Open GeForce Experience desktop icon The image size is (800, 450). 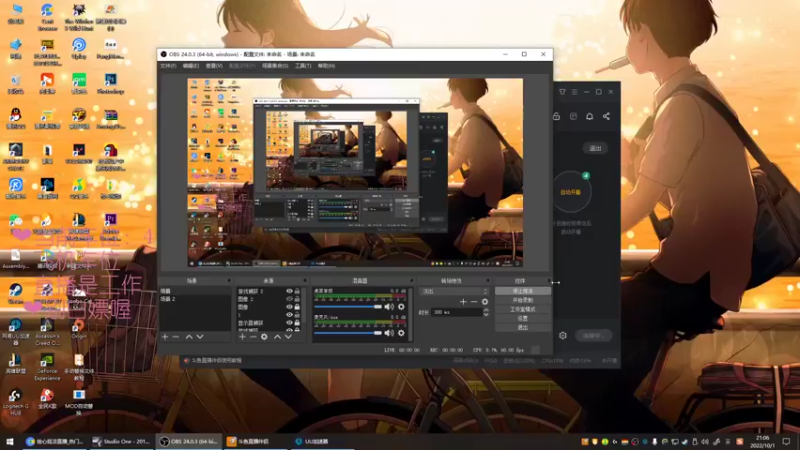(x=47, y=367)
